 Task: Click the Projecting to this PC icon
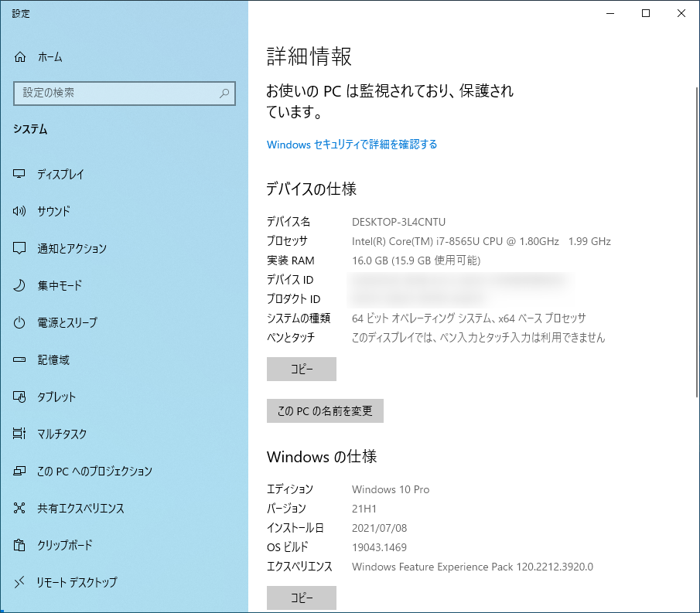(19, 471)
